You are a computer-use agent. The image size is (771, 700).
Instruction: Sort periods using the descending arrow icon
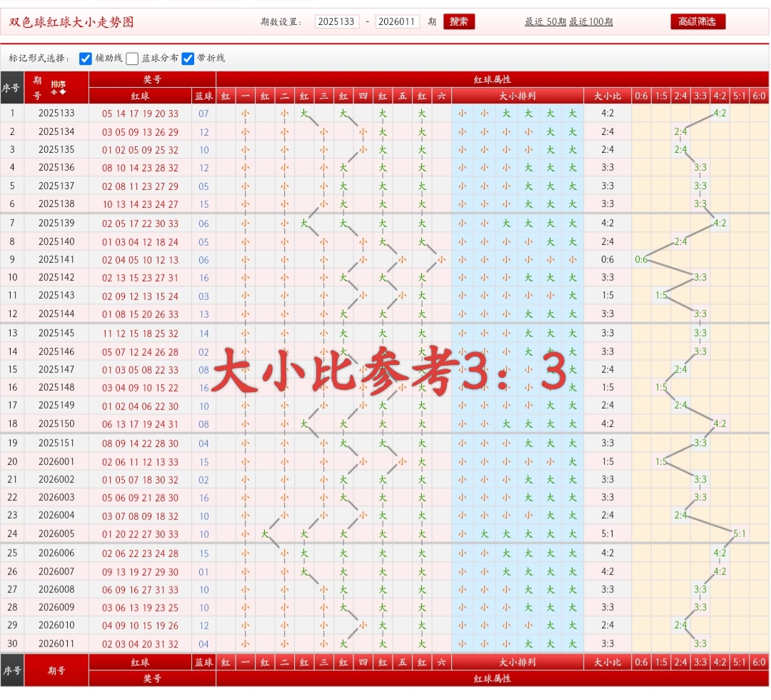click(x=63, y=91)
